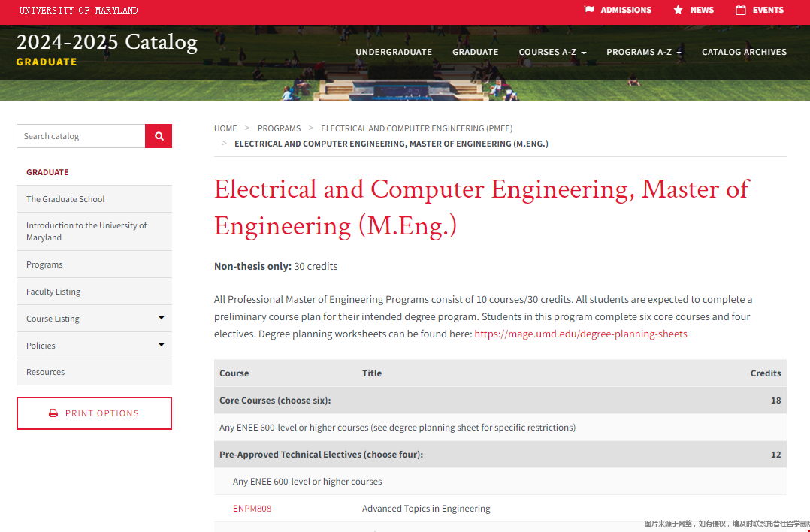Open the Courses A-Z dropdown menu
Screen dimensions: 810x532
(x=552, y=52)
